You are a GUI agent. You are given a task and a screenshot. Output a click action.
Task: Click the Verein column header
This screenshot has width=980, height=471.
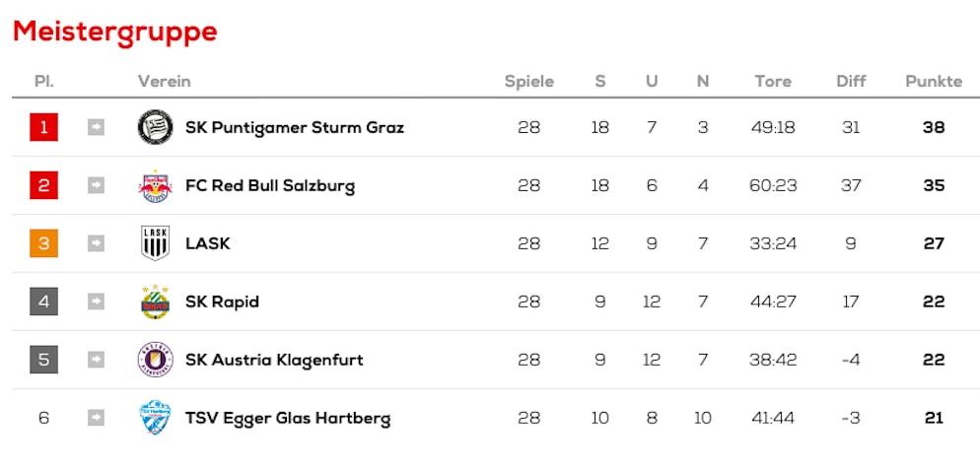coord(164,81)
